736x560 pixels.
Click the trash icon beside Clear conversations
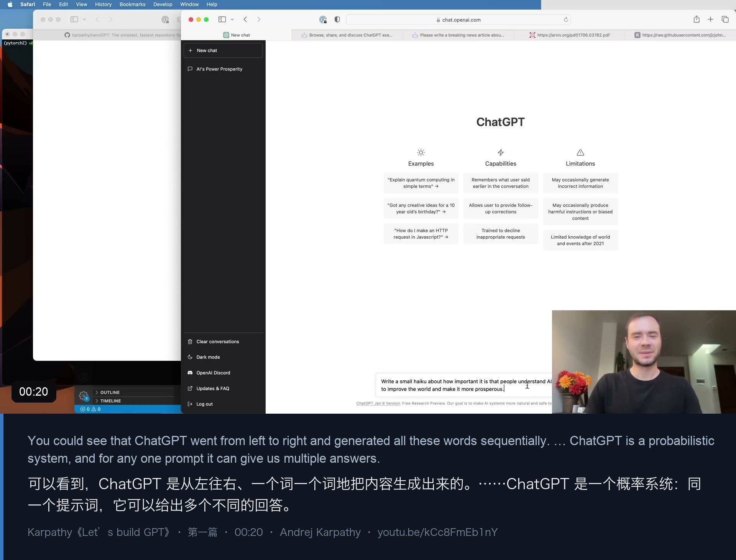(x=190, y=342)
